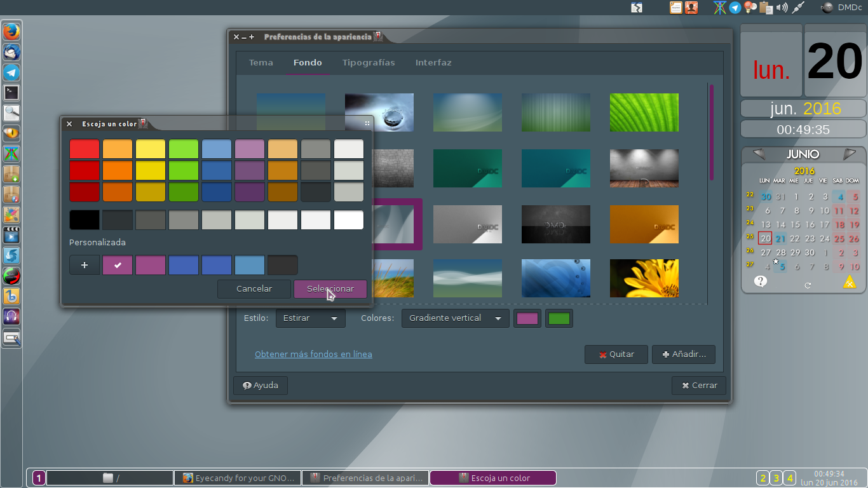Click the Quitar button
Image resolution: width=868 pixels, height=488 pixels.
pyautogui.click(x=616, y=355)
